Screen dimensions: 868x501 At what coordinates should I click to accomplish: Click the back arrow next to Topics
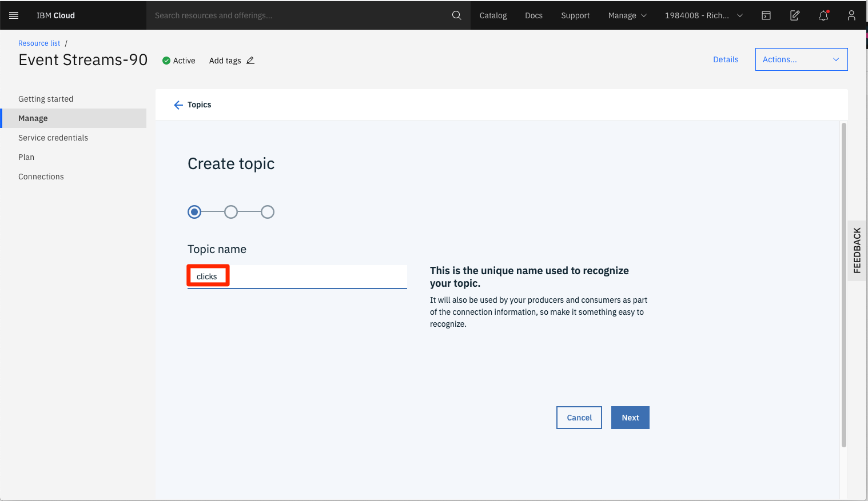(178, 105)
